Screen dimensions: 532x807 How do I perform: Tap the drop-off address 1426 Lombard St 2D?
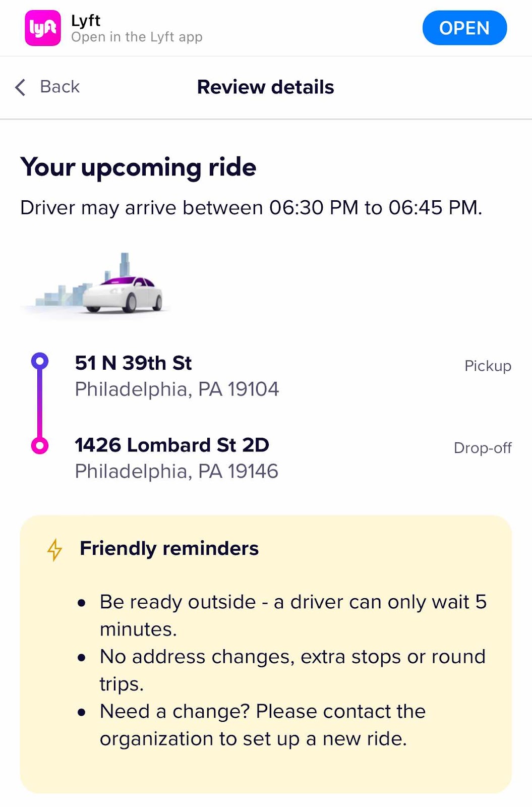click(x=172, y=445)
